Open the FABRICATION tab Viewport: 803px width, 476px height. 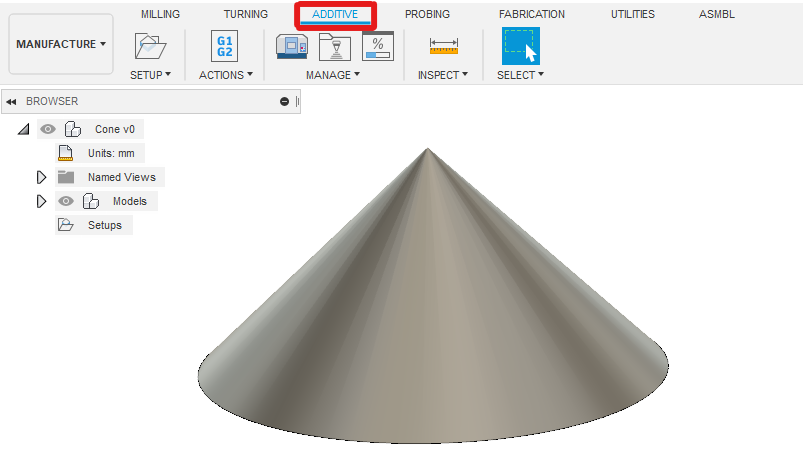pos(532,14)
